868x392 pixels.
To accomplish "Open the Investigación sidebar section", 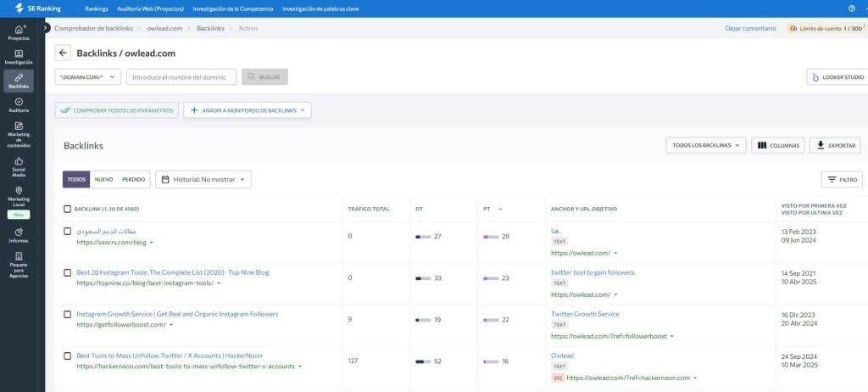I will [x=19, y=57].
